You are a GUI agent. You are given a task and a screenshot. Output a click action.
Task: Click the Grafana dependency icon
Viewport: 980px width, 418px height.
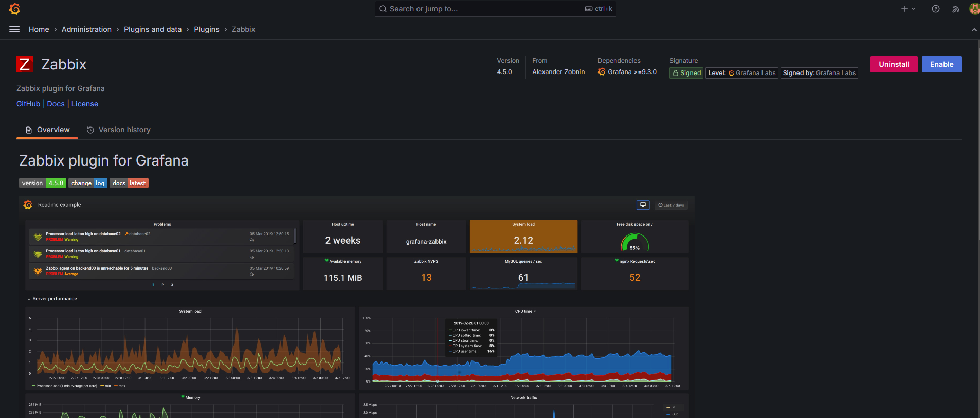coord(602,72)
